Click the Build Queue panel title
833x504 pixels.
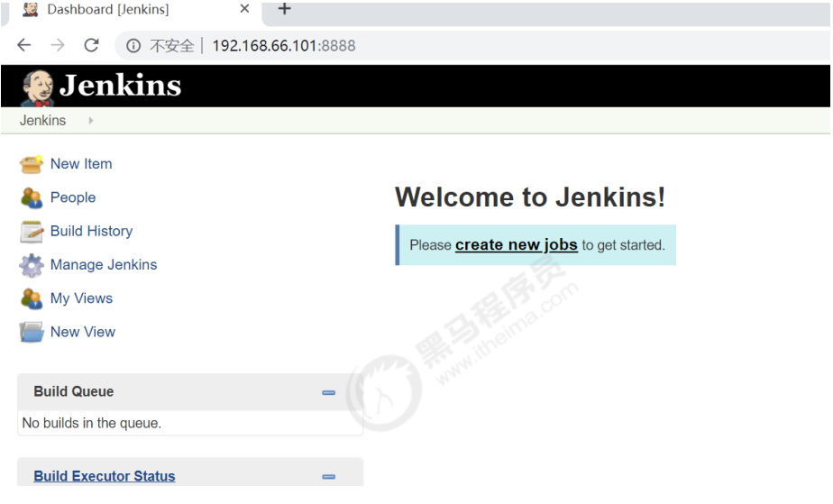74,391
